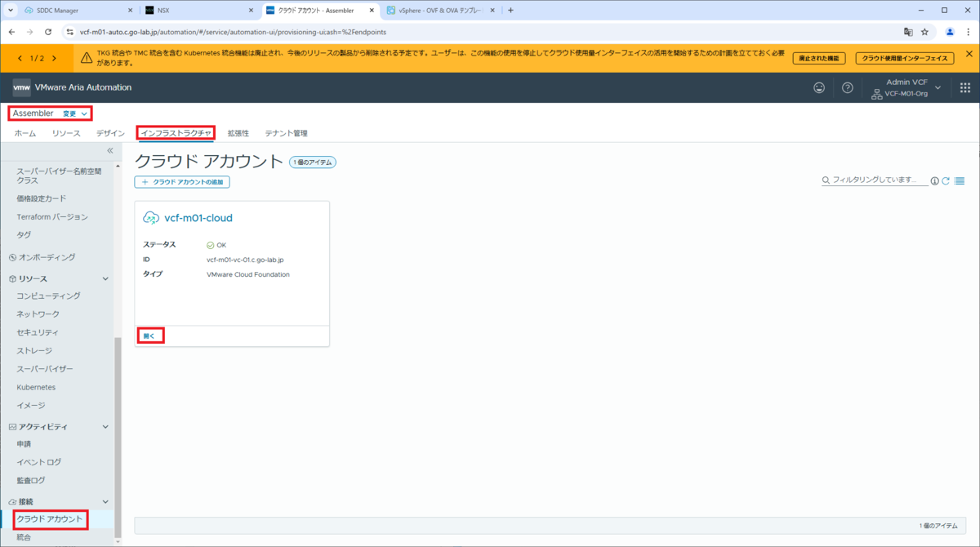Image resolution: width=980 pixels, height=547 pixels.
Task: Click the browser address bar URL
Action: coord(233,32)
